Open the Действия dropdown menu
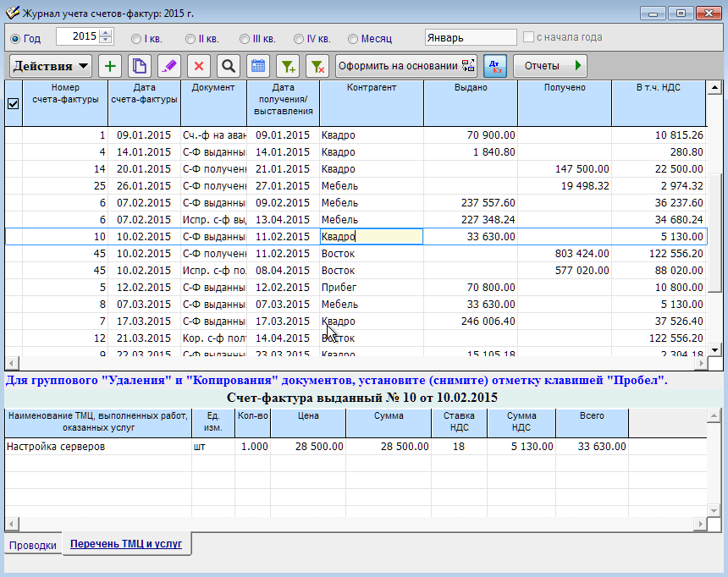Screen dimensions: 728x577 pyautogui.click(x=51, y=66)
